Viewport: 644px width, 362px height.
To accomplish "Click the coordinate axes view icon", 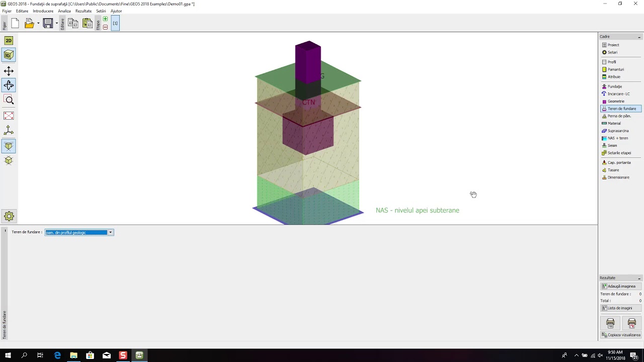I will pyautogui.click(x=9, y=131).
